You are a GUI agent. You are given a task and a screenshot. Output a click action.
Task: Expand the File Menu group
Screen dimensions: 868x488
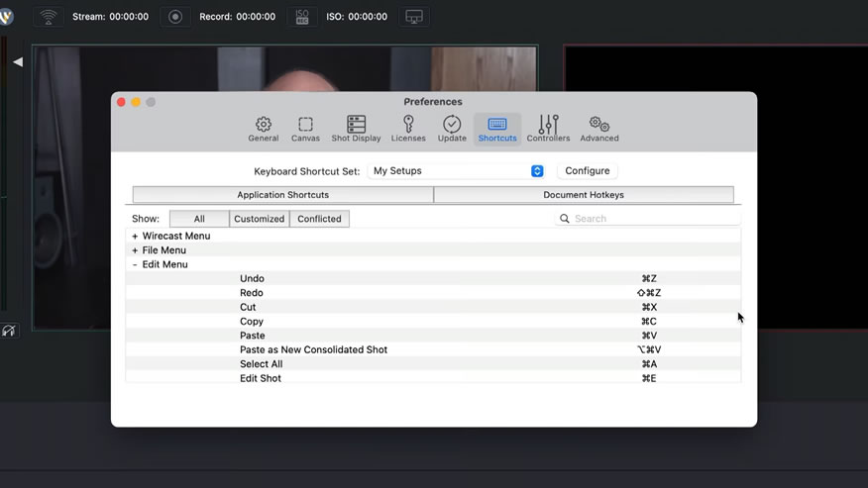click(x=135, y=250)
